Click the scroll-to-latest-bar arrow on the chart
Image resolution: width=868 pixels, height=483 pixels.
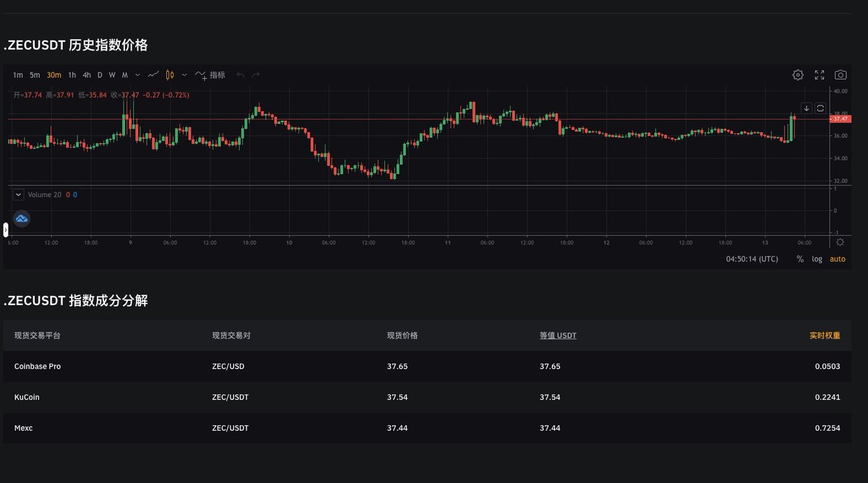(x=807, y=108)
